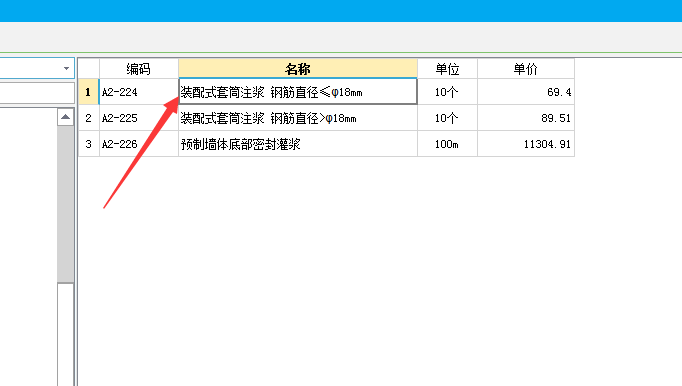Click the 名称 column header
This screenshot has width=682, height=386.
(298, 69)
